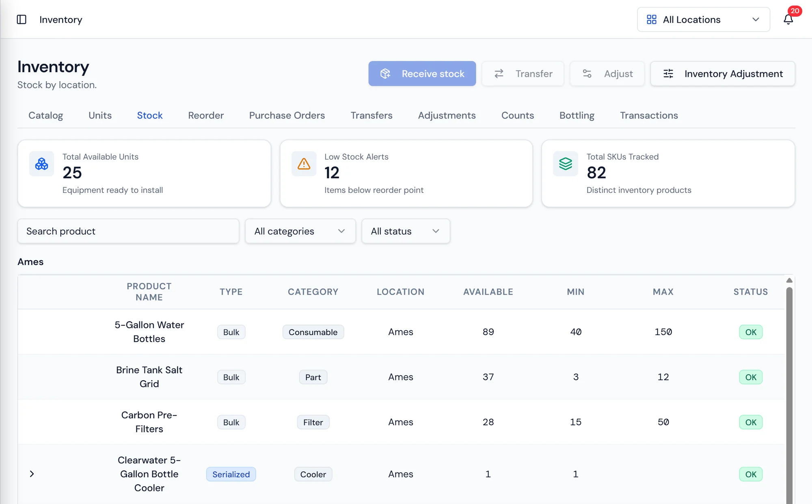Viewport: 812px width, 504px height.
Task: Click the Filter category badge
Action: (x=313, y=422)
